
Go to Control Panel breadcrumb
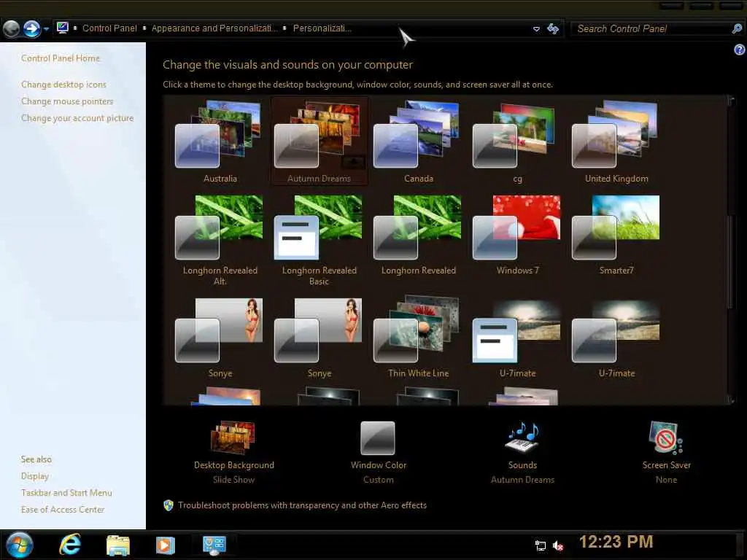(109, 28)
